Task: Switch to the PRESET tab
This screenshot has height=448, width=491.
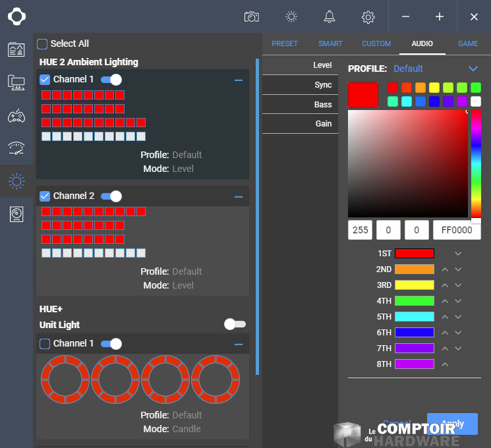Action: (x=285, y=43)
